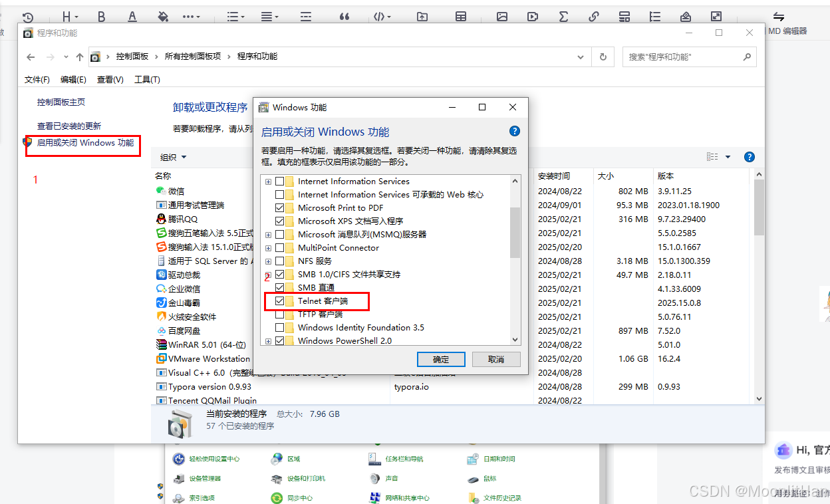Open the formula editor with the sigma icon
Screen dimensions: 830x504
pyautogui.click(x=563, y=16)
